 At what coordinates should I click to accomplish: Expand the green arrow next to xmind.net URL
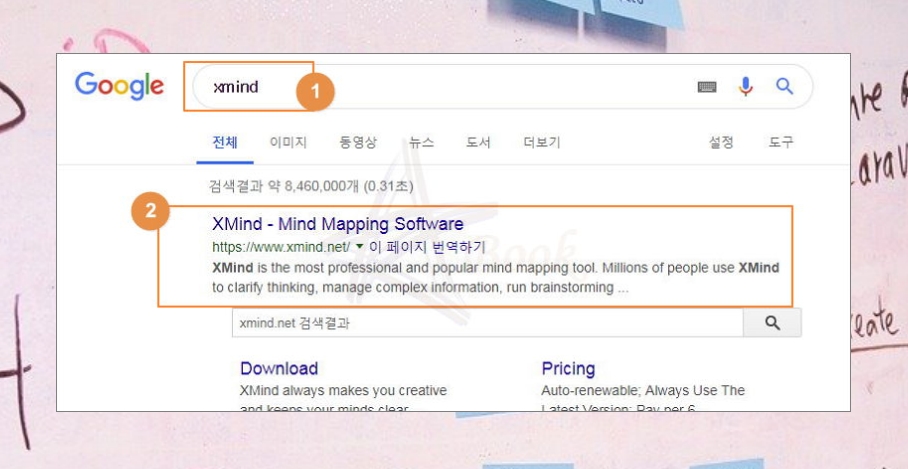tap(359, 247)
